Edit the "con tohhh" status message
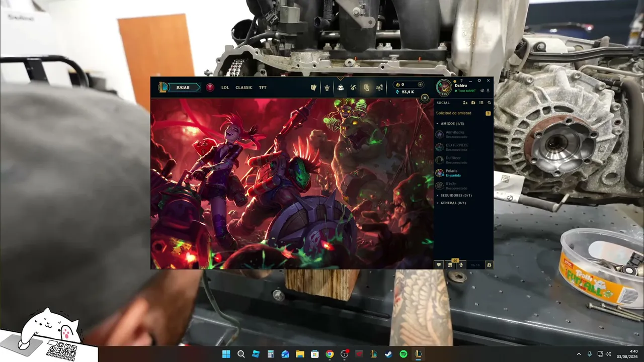644x362 pixels. click(466, 91)
